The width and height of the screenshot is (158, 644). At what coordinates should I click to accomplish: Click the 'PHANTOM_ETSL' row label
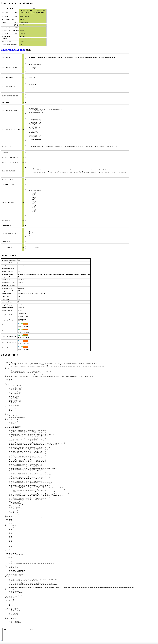(7, 77)
